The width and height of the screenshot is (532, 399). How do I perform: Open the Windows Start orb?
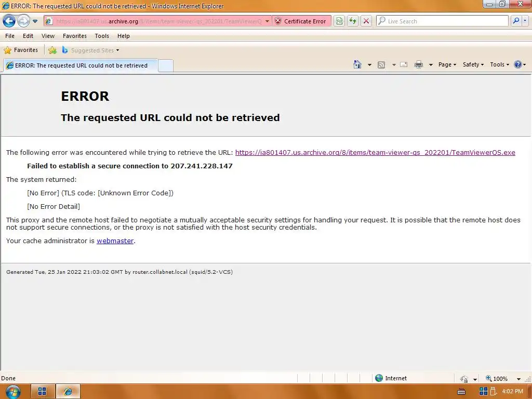(13, 392)
